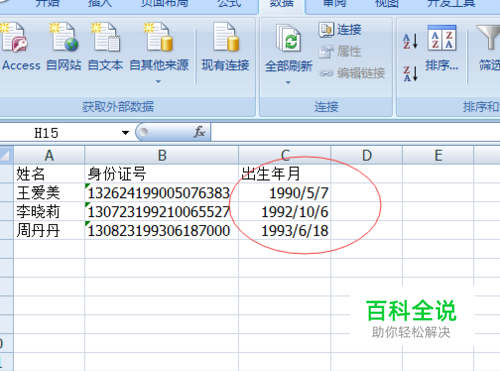This screenshot has width=500, height=371.
Task: Select ID cell 132624199005076383
Action: pos(162,192)
